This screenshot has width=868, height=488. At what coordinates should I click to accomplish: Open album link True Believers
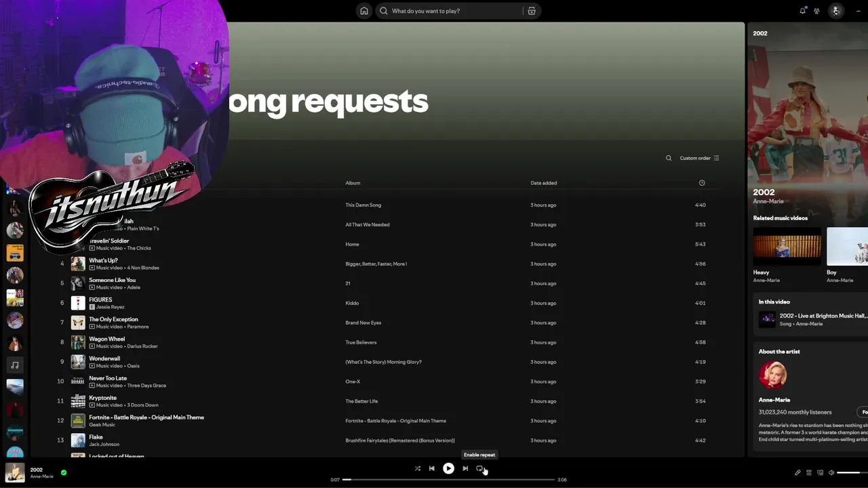(361, 343)
